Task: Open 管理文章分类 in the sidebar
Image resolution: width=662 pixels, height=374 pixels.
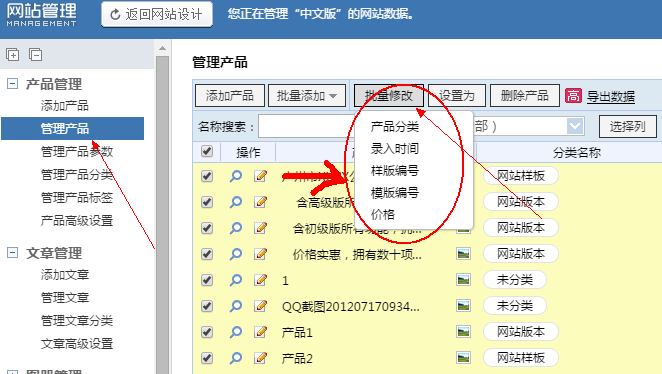Action: tap(77, 320)
